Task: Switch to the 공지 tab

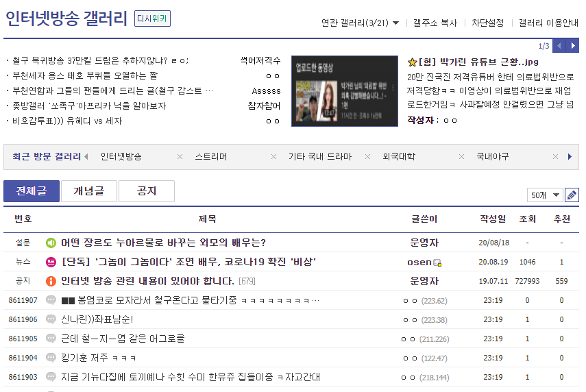Action: click(147, 191)
